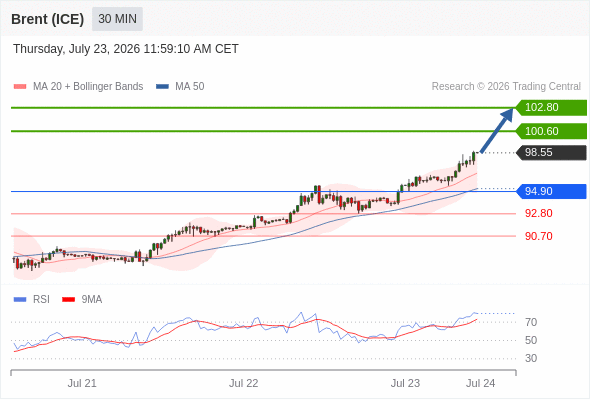
Task: Click the blue RSI legend swatch
Action: pyautogui.click(x=20, y=300)
